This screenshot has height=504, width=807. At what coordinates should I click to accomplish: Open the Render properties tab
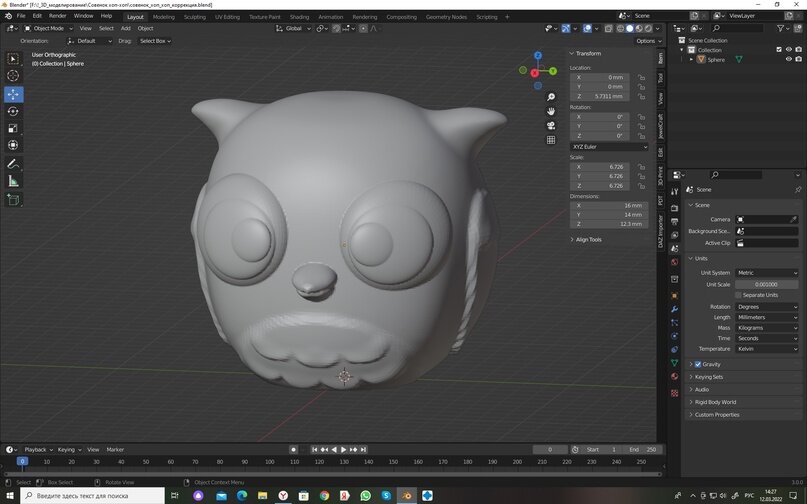pos(675,208)
